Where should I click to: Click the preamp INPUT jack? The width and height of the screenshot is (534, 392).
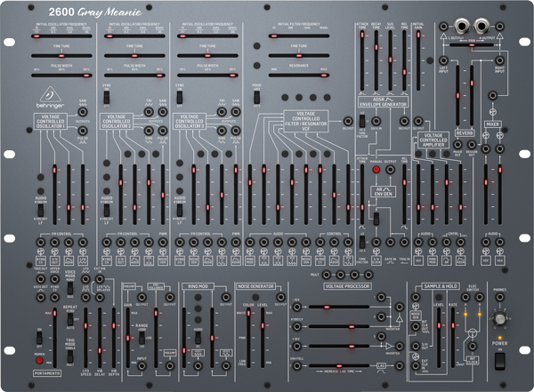[x=142, y=366]
